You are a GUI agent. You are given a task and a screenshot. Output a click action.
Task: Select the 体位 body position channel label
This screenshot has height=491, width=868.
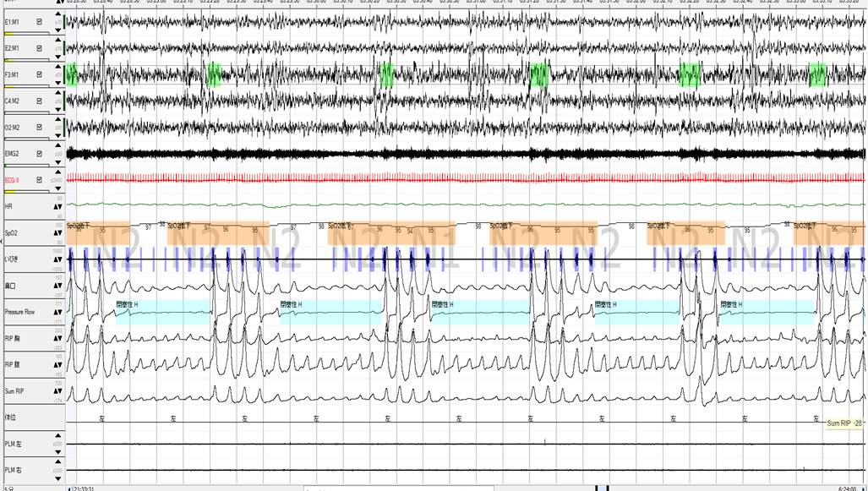coord(10,417)
